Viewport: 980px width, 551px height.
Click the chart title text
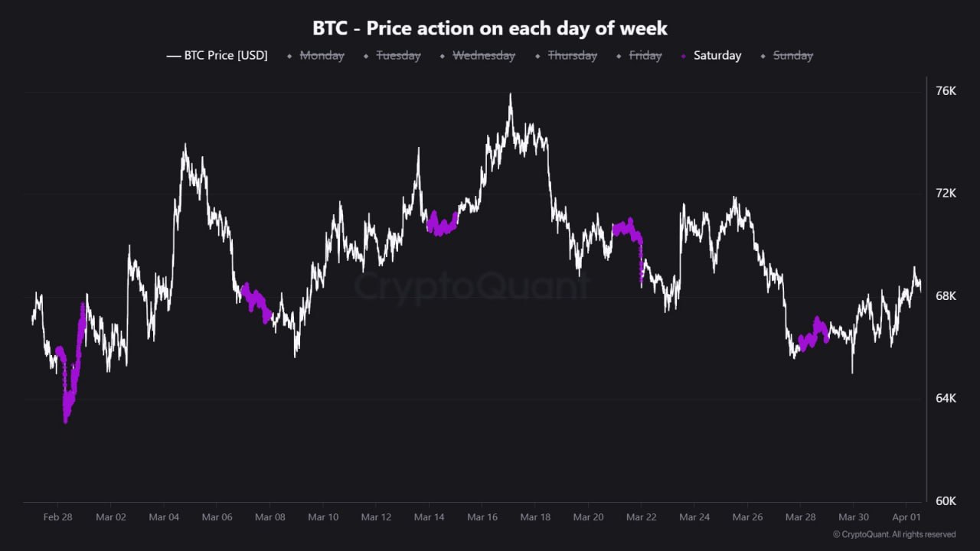[x=490, y=29]
